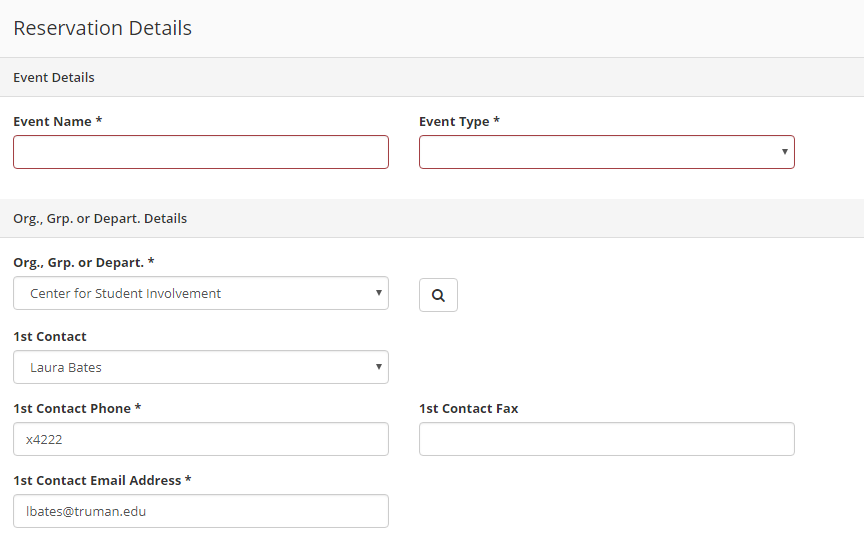Open the Event Type dropdown

[x=607, y=152]
